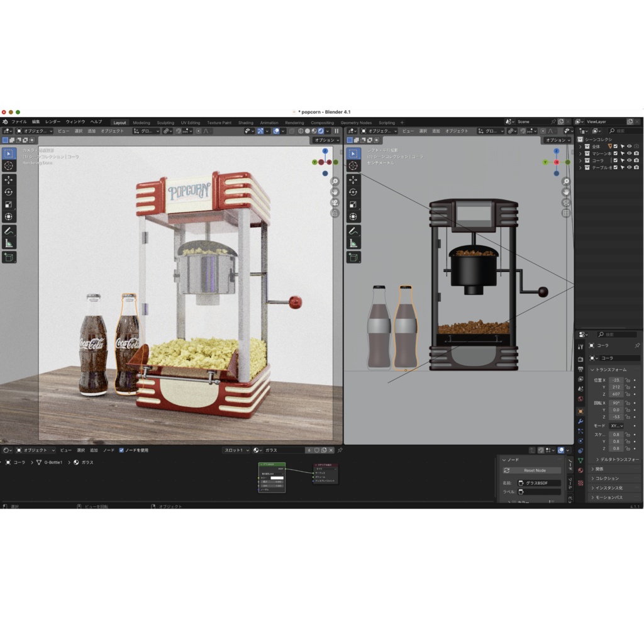Open the Output properties tab
Screen dimensions: 644x644
pyautogui.click(x=580, y=369)
